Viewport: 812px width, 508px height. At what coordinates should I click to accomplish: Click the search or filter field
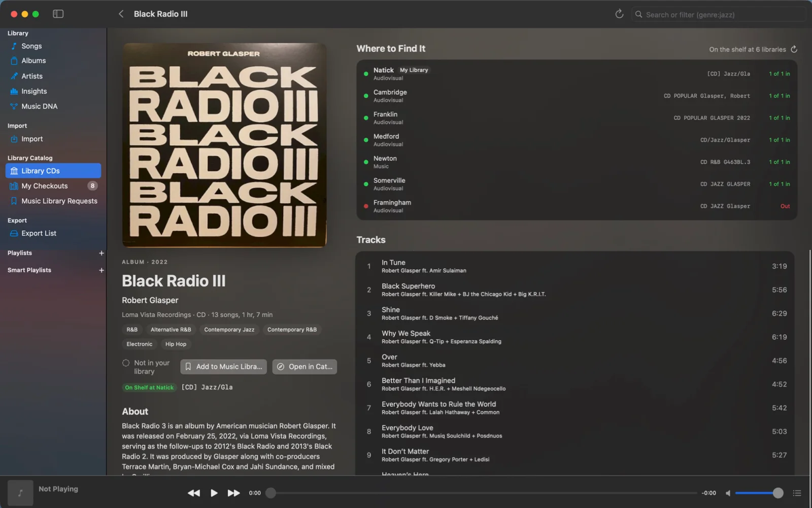[718, 15]
